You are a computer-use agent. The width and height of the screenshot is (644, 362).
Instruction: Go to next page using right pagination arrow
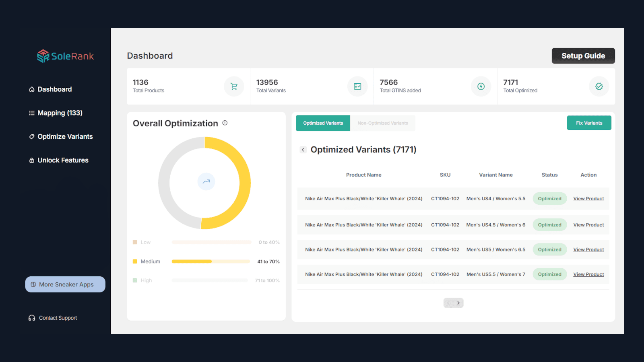(x=458, y=302)
